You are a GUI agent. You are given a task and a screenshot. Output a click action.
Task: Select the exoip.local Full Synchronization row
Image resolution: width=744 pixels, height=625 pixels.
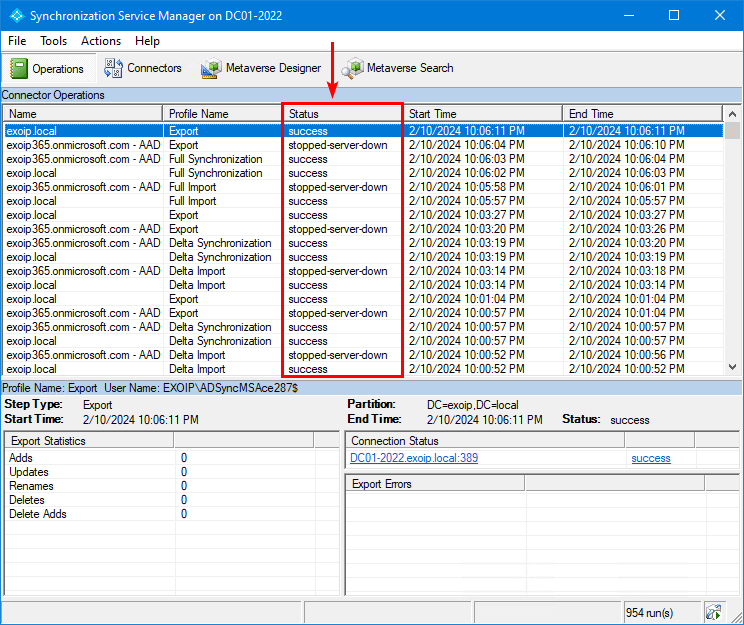pos(200,173)
